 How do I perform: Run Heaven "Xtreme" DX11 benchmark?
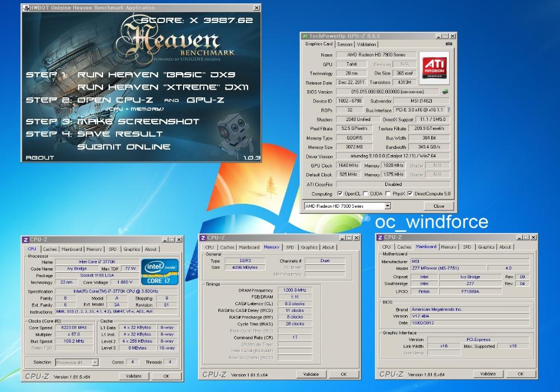click(x=163, y=87)
